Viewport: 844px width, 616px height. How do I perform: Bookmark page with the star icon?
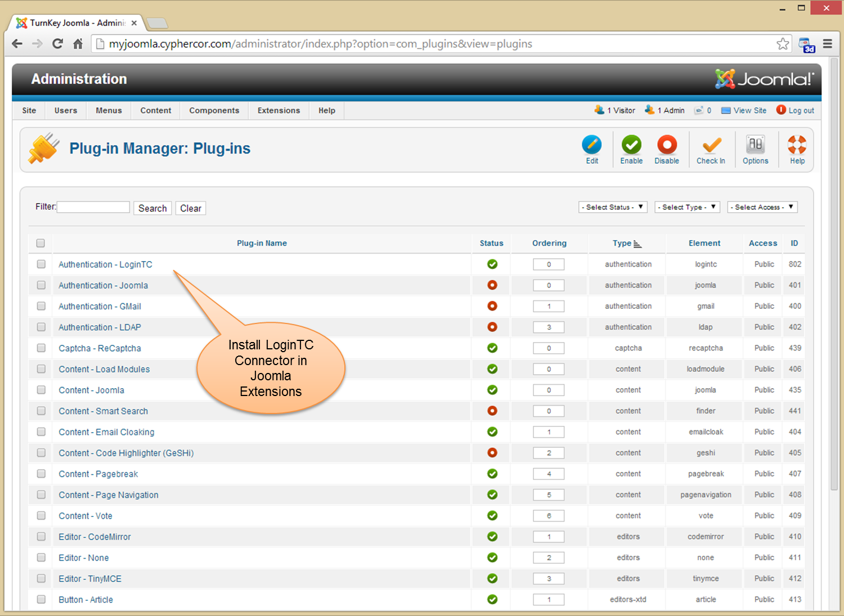point(782,44)
